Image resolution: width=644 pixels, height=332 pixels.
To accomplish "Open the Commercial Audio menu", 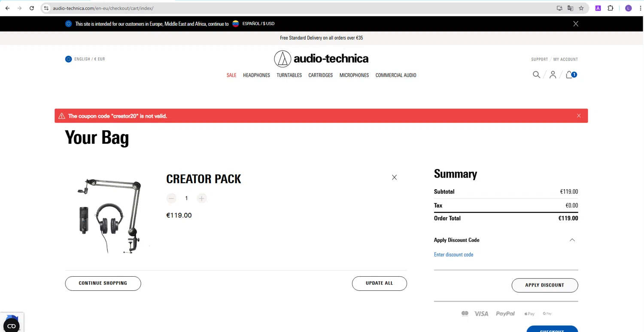I will coord(396,75).
